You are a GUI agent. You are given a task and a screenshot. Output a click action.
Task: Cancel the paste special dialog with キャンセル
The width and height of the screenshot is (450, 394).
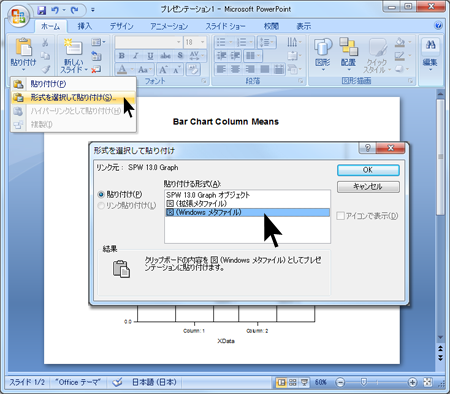click(368, 187)
